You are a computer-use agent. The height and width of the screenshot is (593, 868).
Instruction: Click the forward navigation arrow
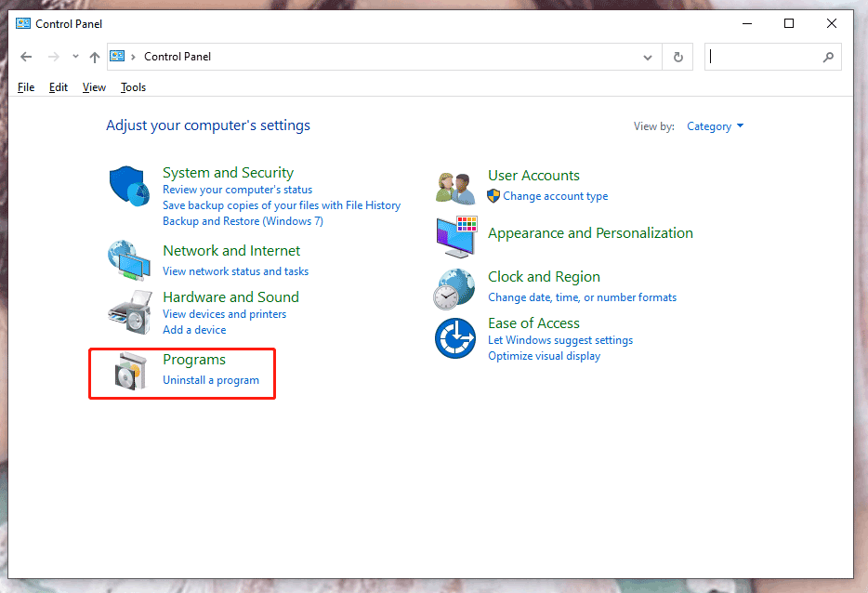[x=53, y=57]
